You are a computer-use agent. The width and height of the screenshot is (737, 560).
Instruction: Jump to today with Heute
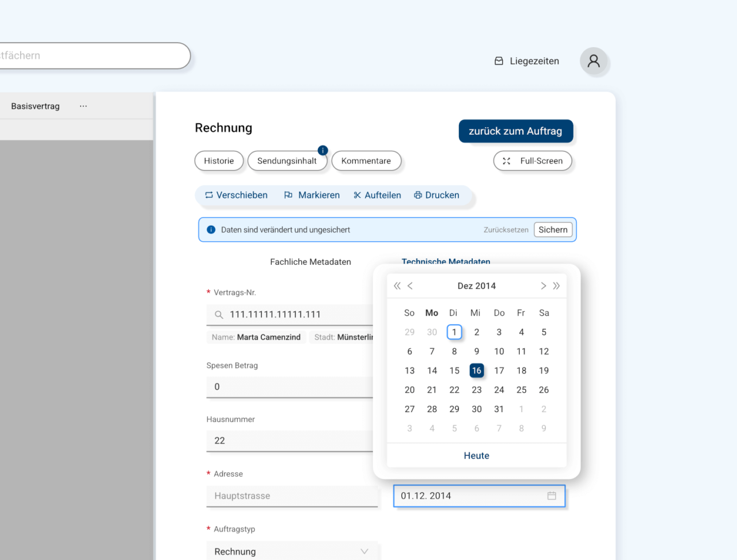point(477,456)
